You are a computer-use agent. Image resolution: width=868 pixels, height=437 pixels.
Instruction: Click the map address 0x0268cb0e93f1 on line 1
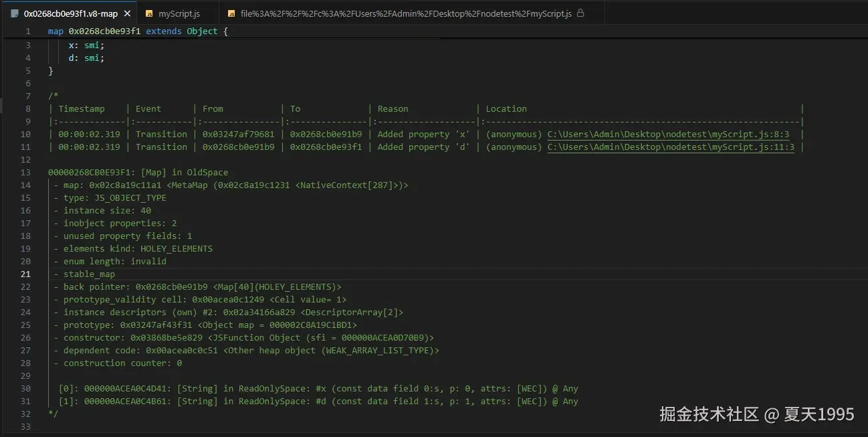[104, 31]
